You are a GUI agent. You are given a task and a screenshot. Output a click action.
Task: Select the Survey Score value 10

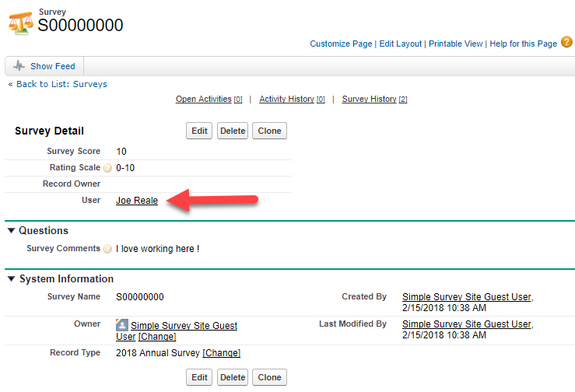pyautogui.click(x=121, y=152)
